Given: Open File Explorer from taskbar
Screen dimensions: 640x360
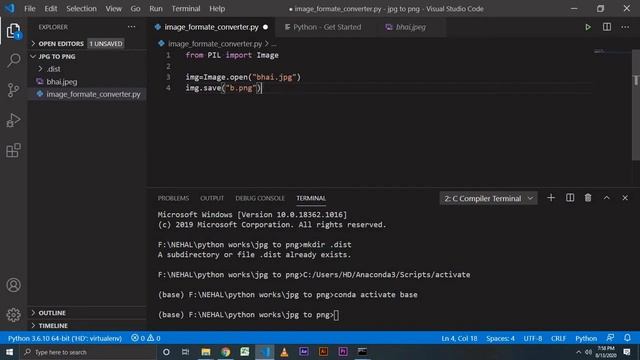Looking at the screenshot, I should click(206, 352).
